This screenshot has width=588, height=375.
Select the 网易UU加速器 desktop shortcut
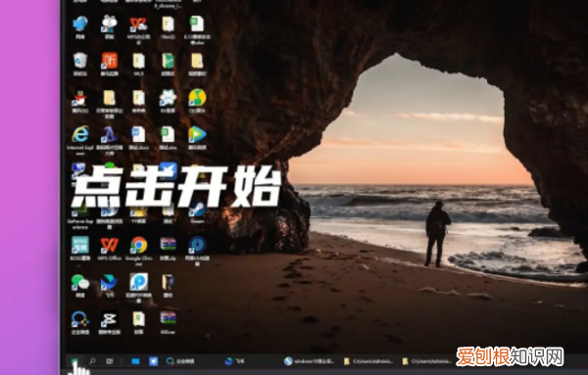(197, 251)
